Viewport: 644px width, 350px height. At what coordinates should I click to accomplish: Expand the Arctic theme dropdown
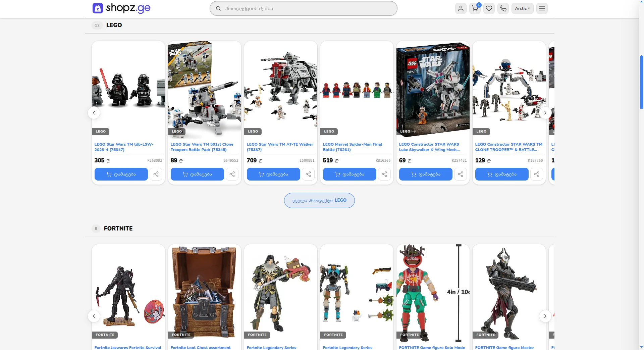click(522, 8)
